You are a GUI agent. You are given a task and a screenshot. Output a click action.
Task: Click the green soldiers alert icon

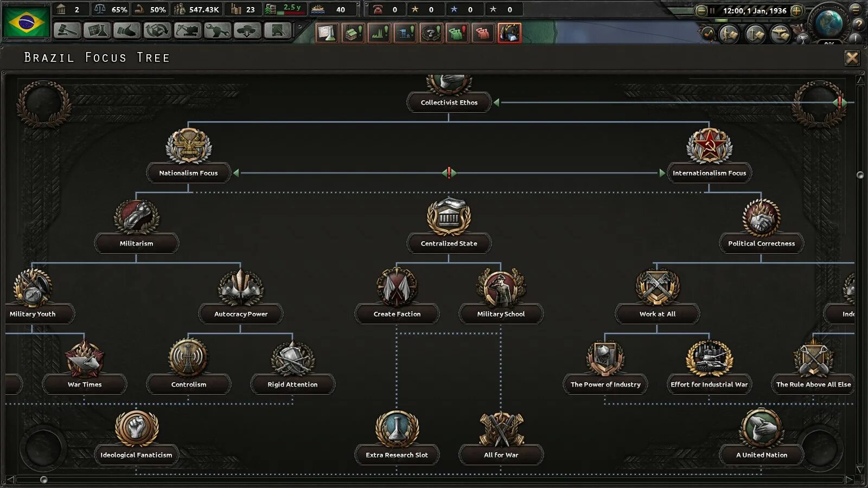tap(457, 33)
